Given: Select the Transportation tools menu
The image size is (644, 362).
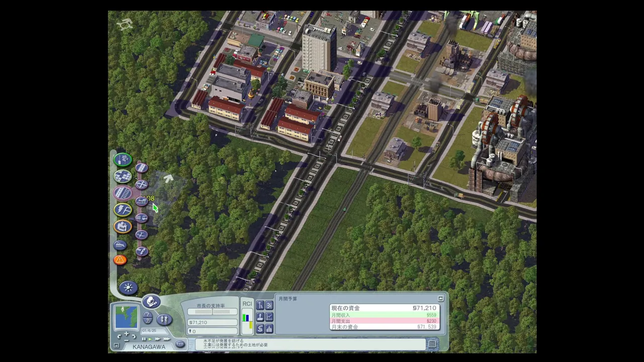Looking at the screenshot, I should [x=123, y=193].
